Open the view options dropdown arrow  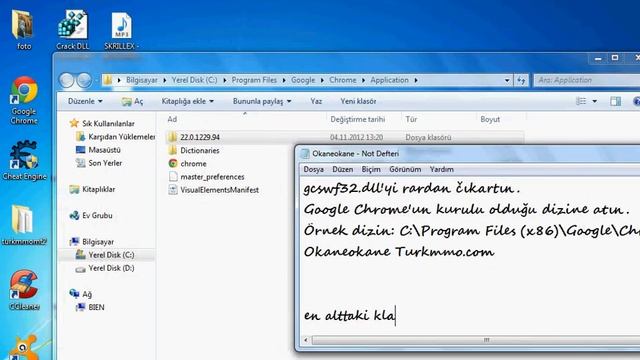pos(594,101)
